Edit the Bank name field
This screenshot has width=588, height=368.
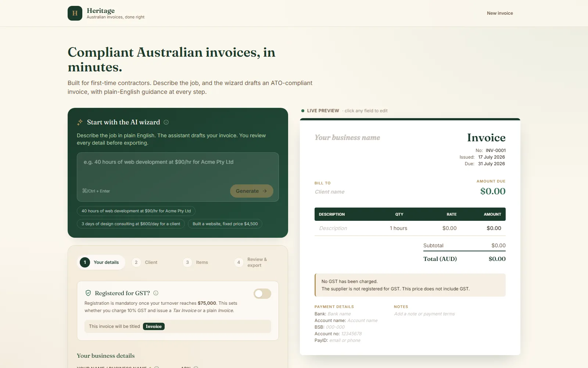tap(339, 314)
